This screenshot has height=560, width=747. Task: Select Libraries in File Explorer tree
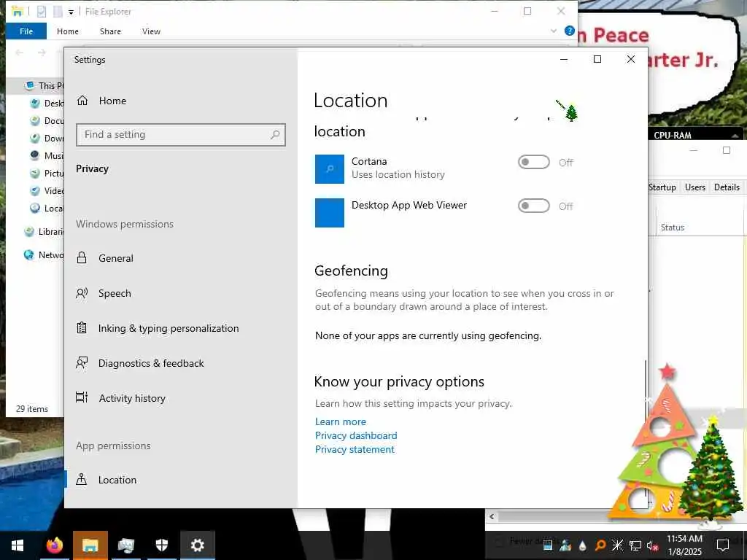[50, 231]
